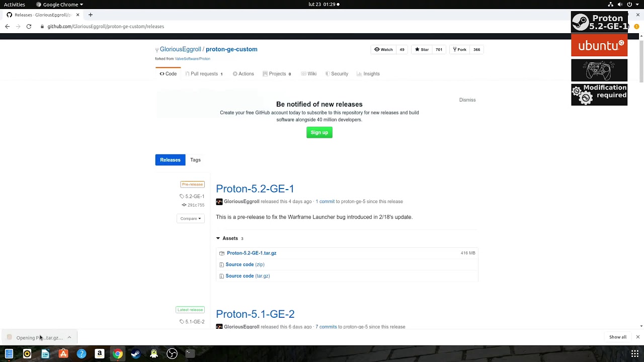
Task: Launch Steam from the dock
Action: [136, 354]
